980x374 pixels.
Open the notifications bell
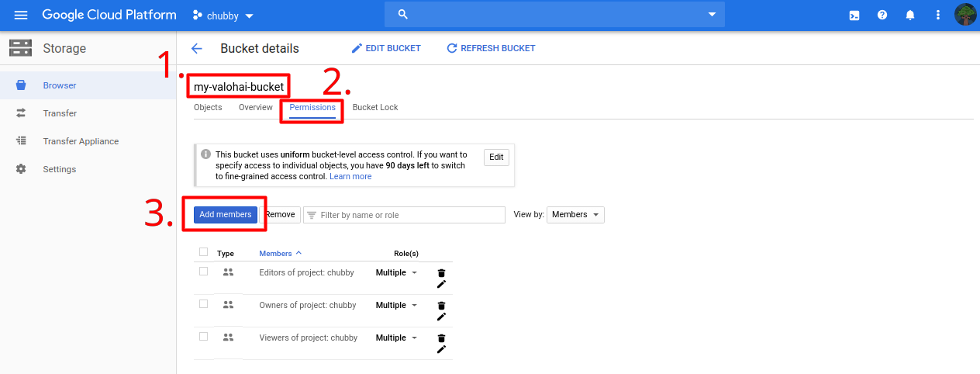(910, 15)
